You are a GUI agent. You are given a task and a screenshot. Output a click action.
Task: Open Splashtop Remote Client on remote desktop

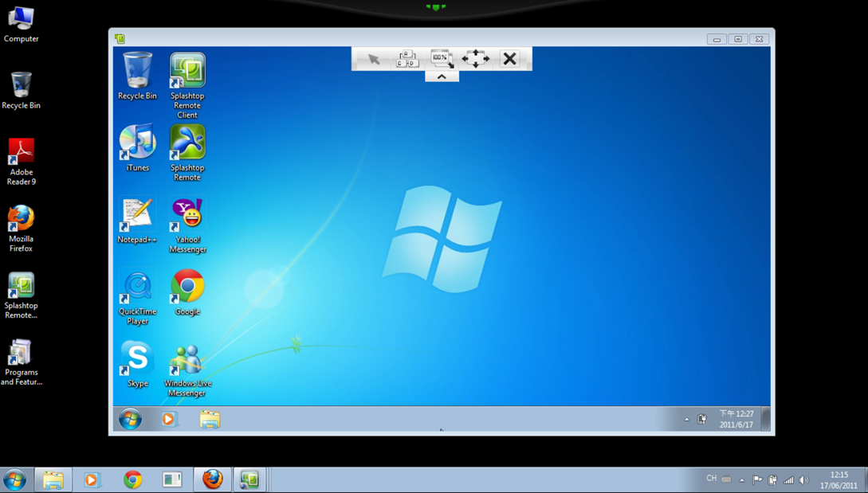coord(187,85)
